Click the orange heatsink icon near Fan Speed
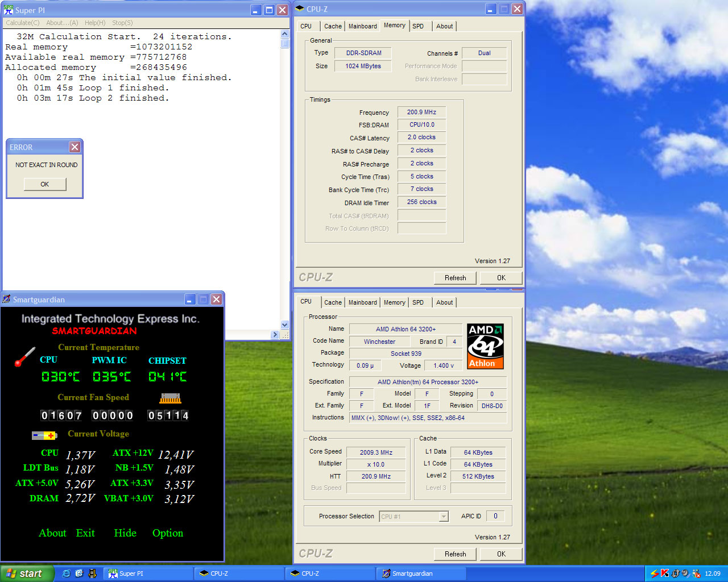The width and height of the screenshot is (728, 582). (170, 398)
